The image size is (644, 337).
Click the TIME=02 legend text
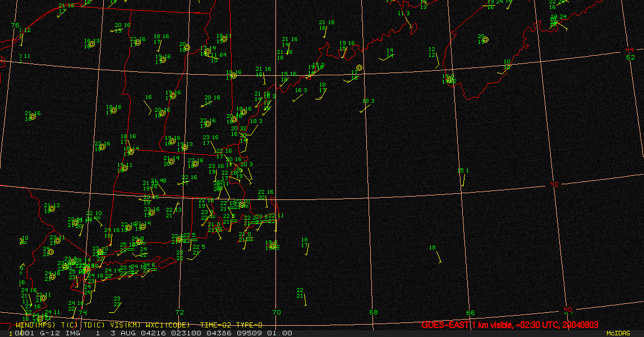[215, 325]
